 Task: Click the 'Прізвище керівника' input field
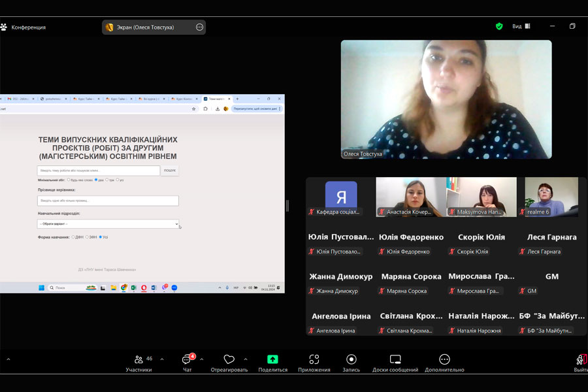(x=108, y=201)
